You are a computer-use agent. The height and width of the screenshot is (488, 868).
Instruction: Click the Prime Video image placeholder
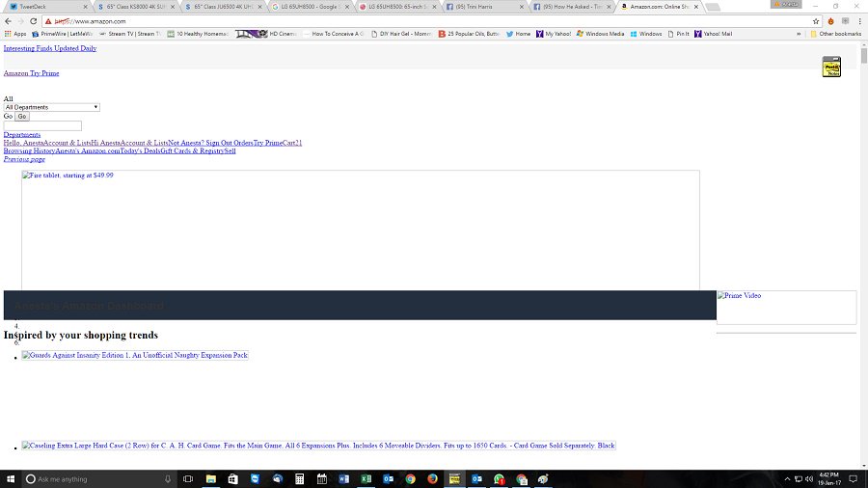point(786,308)
